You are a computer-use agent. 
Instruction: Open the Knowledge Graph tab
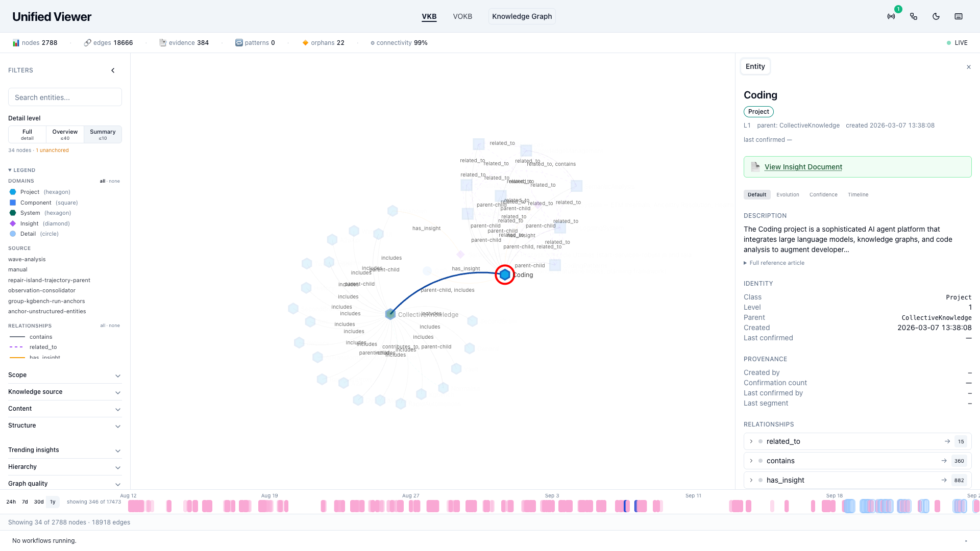coord(522,16)
